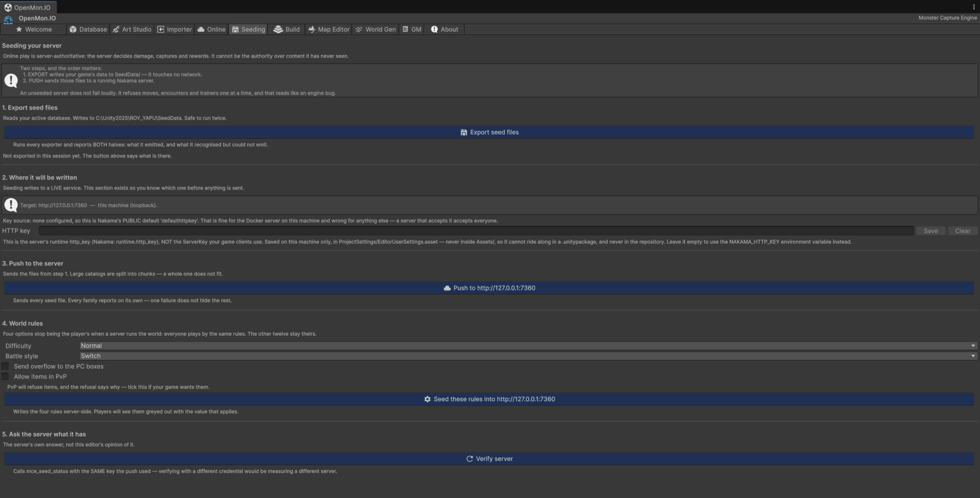This screenshot has width=980, height=498.
Task: Select the Seeding tab
Action: pyautogui.click(x=248, y=30)
